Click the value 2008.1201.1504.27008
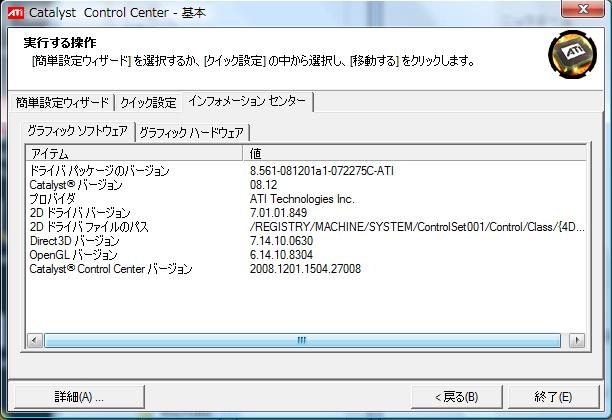The height and width of the screenshot is (420, 612). pos(305,269)
